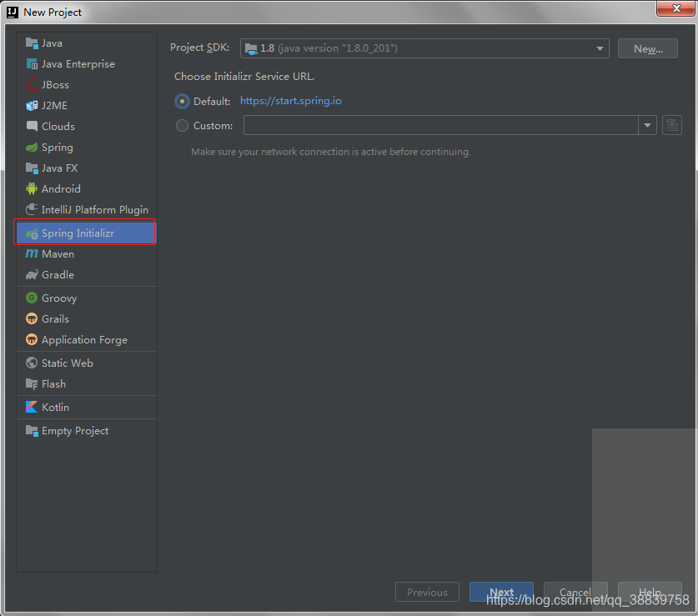Screen dimensions: 698x616
Task: Select Flash label in list
Action: pyautogui.click(x=53, y=383)
